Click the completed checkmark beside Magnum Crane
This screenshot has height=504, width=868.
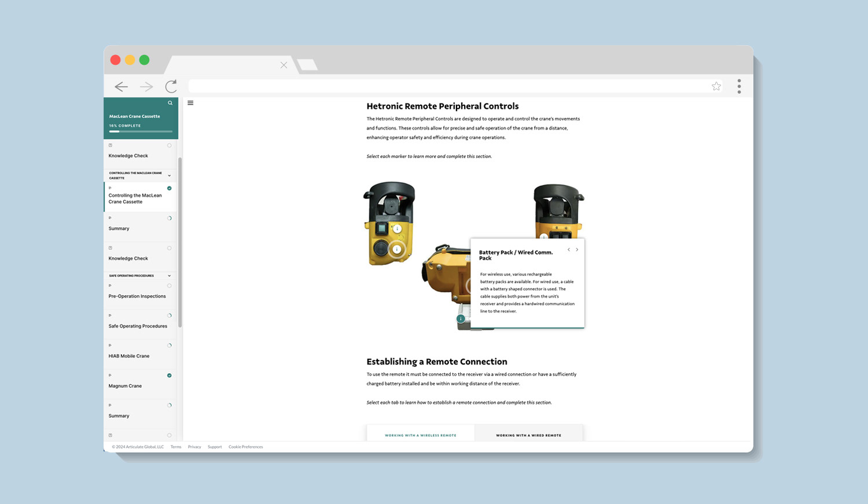tap(170, 376)
